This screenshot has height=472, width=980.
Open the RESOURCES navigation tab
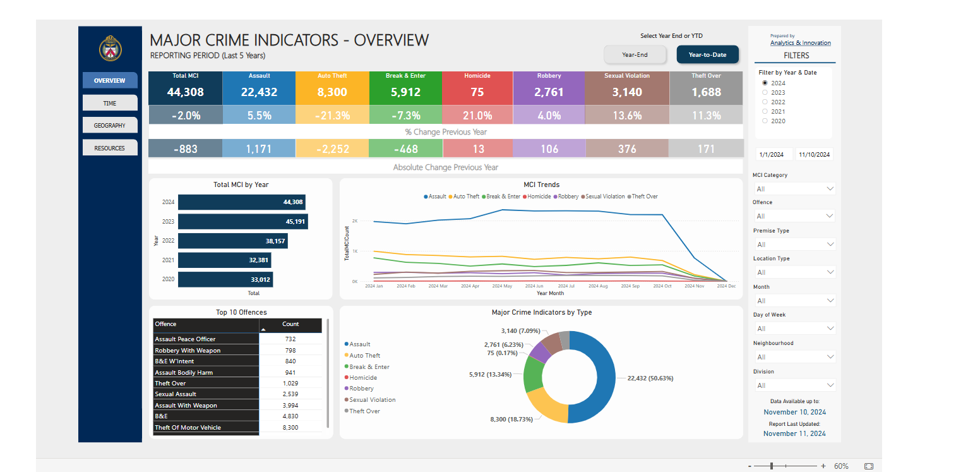(x=110, y=148)
